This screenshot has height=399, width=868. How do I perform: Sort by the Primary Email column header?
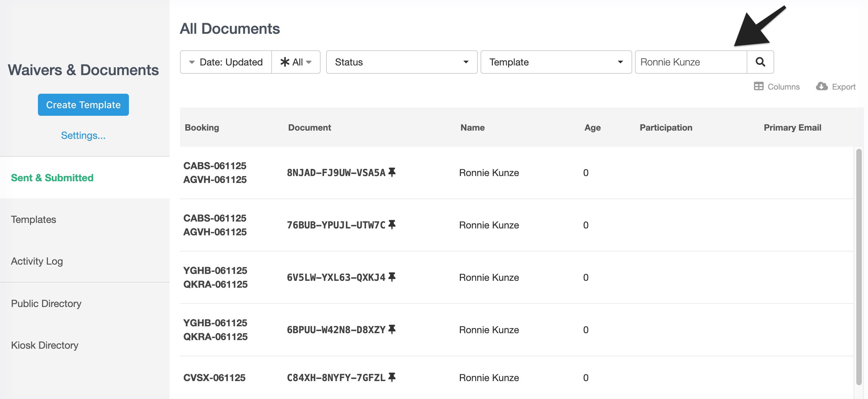click(x=793, y=127)
